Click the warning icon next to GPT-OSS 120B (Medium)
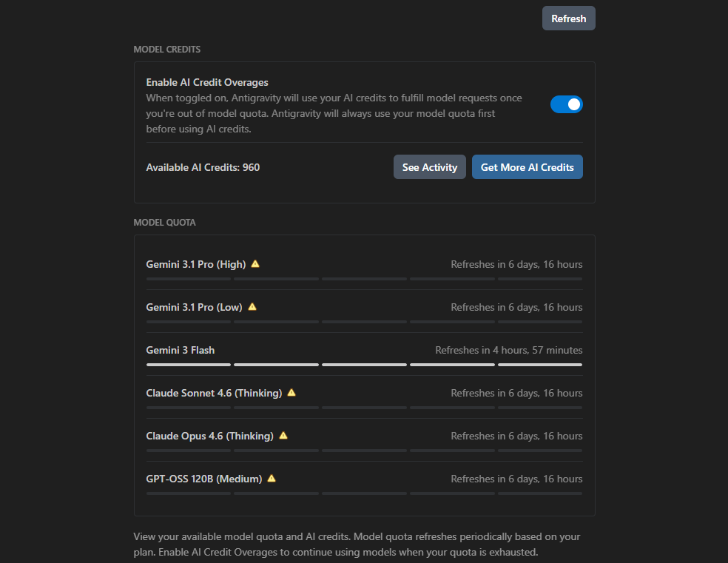 272,479
